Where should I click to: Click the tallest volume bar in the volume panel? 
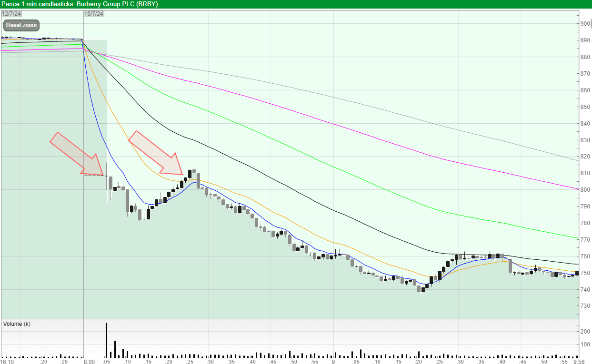[x=106, y=340]
